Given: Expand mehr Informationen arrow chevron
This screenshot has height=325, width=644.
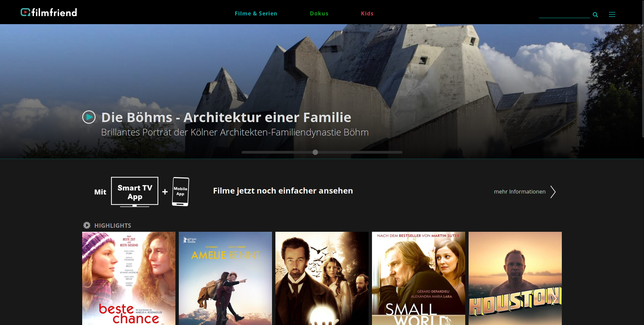Looking at the screenshot, I should [553, 192].
